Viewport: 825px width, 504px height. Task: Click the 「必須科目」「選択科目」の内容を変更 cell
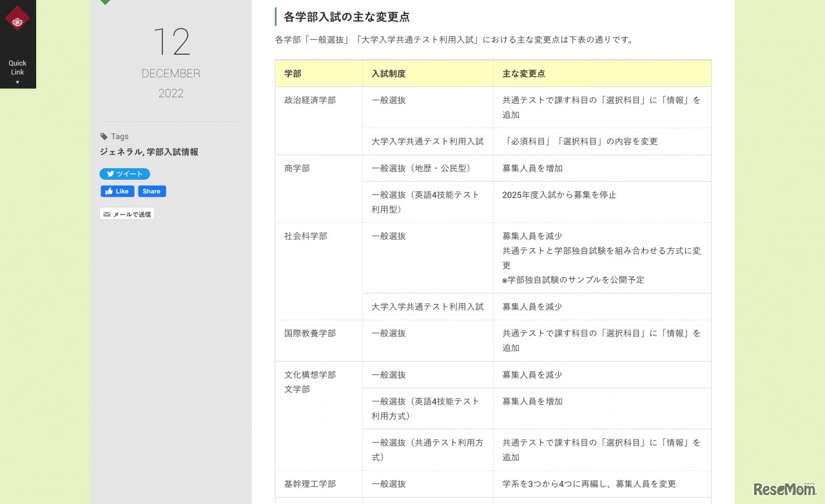602,142
